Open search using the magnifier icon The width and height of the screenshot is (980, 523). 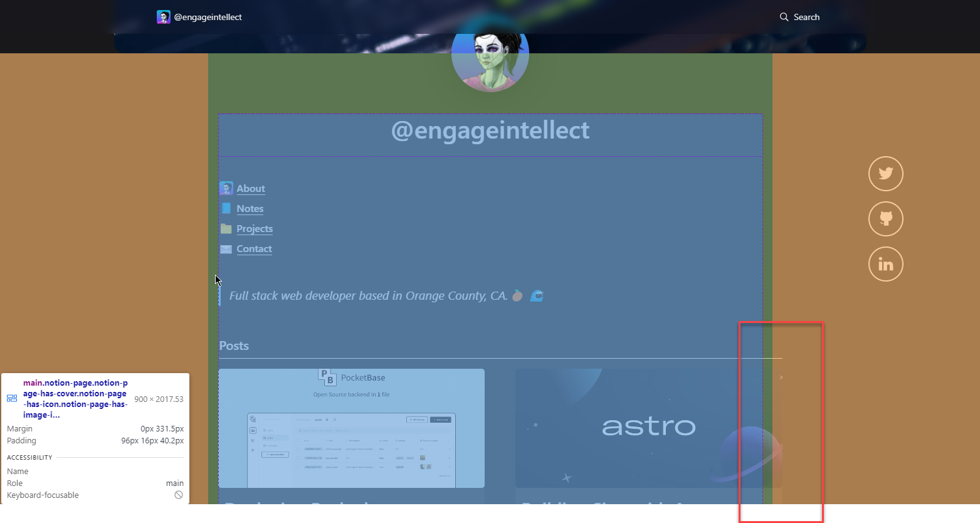(783, 17)
